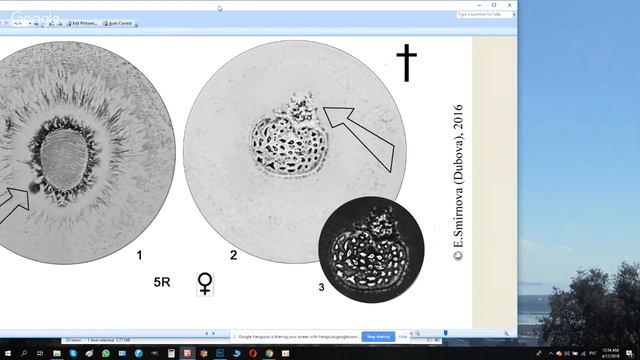This screenshot has width=640, height=360.
Task: Switch to the active red taskbar app
Action: click(x=187, y=353)
